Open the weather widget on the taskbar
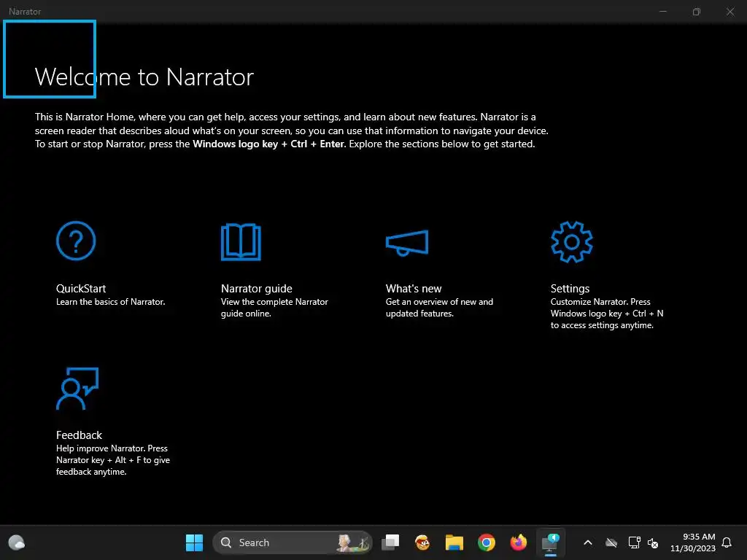Screen dimensions: 747x560 [17, 542]
